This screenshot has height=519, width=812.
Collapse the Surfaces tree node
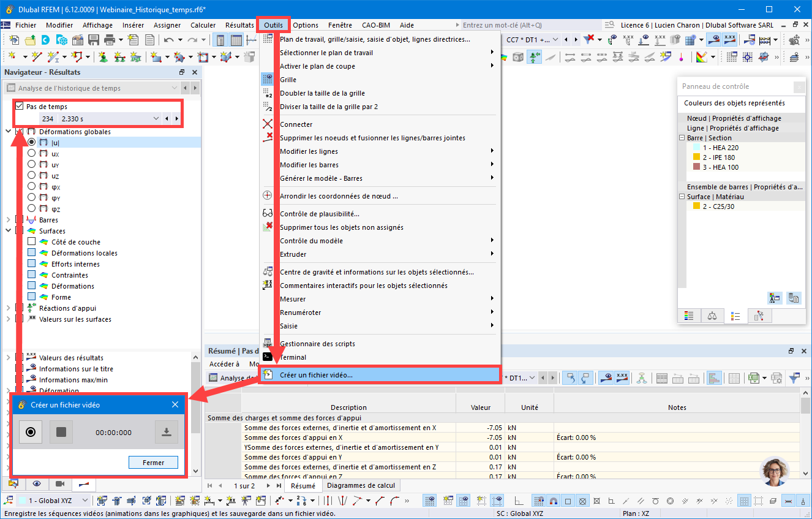(8, 231)
